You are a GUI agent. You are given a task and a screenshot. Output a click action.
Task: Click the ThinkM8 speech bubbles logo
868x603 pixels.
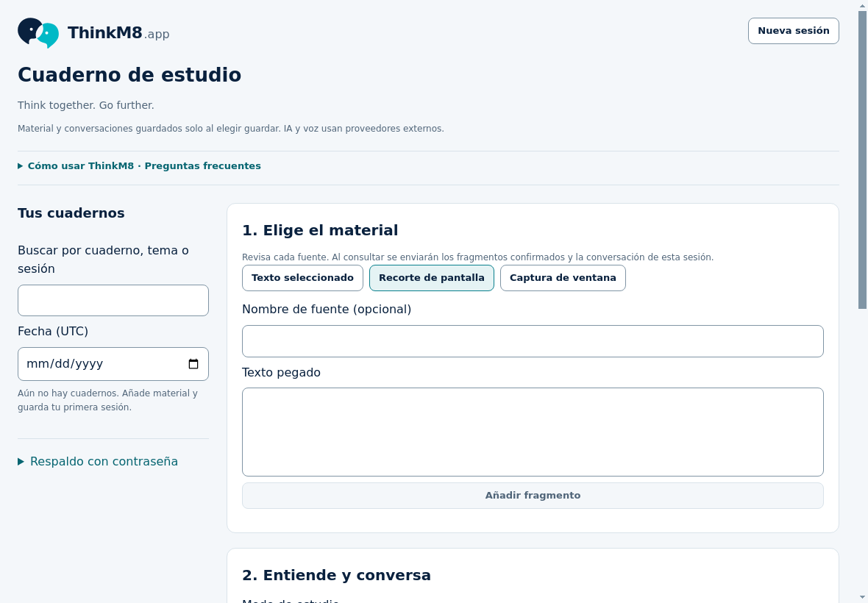pos(38,32)
